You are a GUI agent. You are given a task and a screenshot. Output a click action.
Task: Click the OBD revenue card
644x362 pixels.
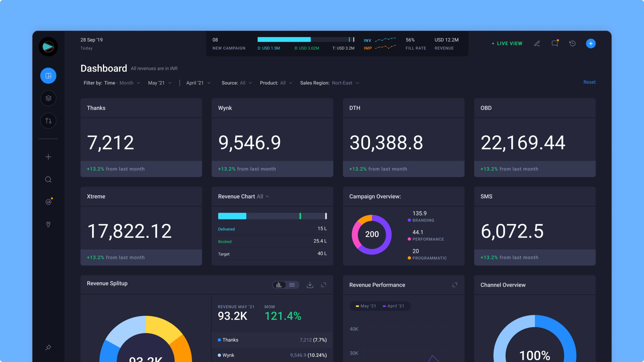(x=535, y=138)
